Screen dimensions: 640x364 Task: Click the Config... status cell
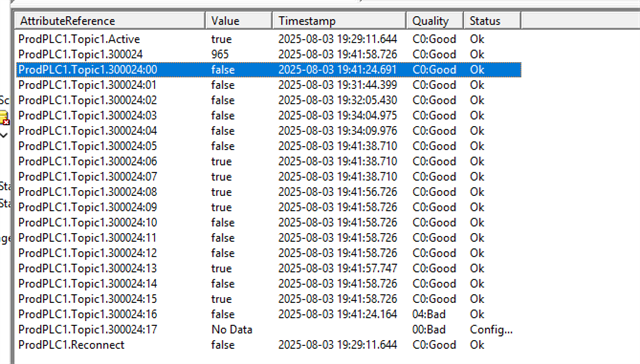pyautogui.click(x=491, y=330)
